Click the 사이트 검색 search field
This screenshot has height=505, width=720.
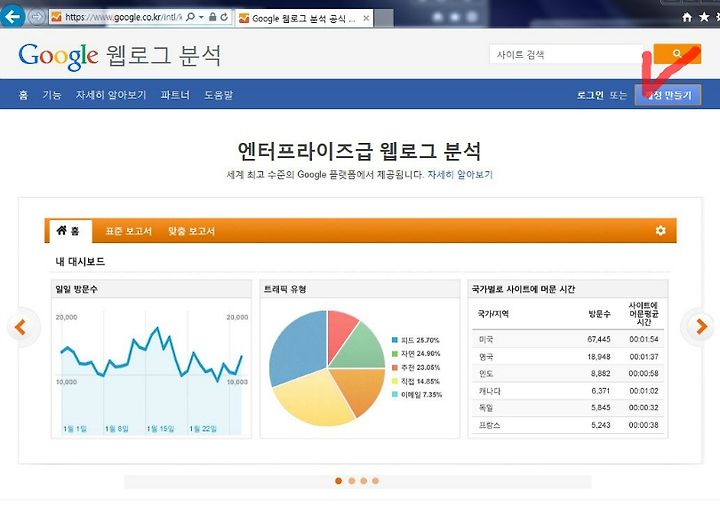pos(566,54)
